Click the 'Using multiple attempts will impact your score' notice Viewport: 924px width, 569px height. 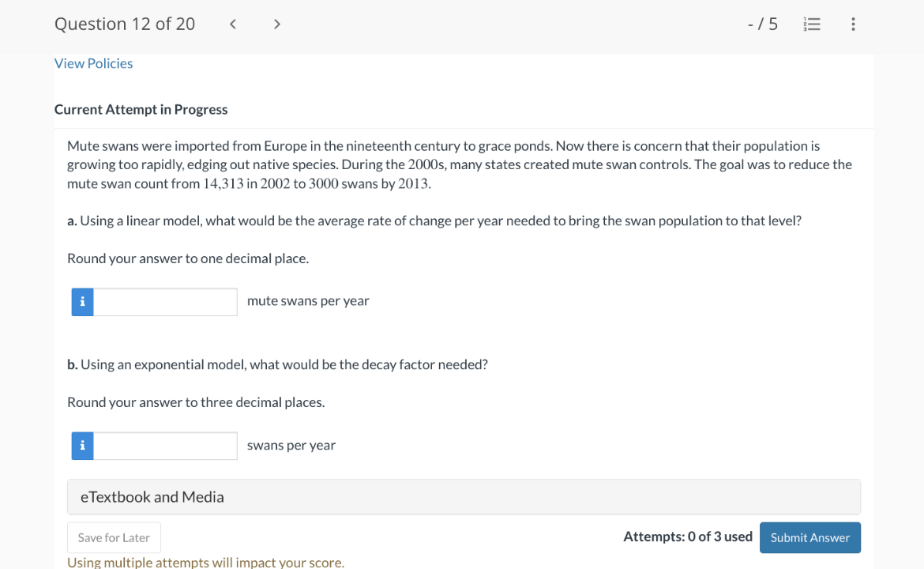205,563
